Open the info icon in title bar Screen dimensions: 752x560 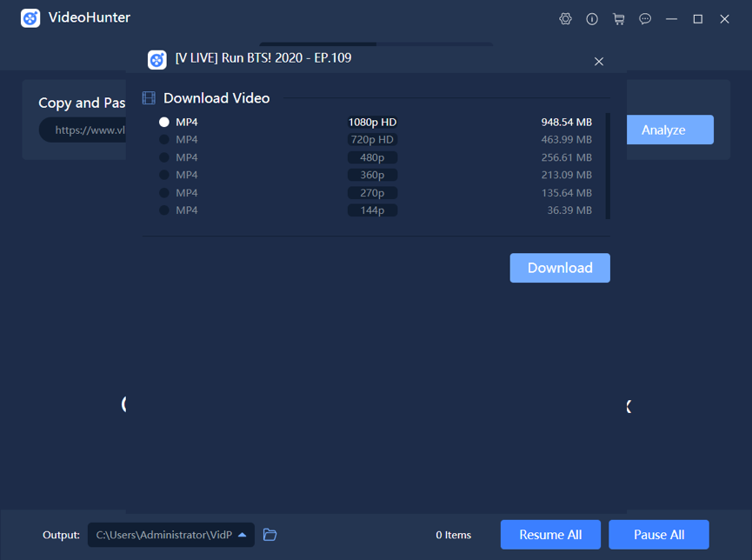(x=592, y=19)
